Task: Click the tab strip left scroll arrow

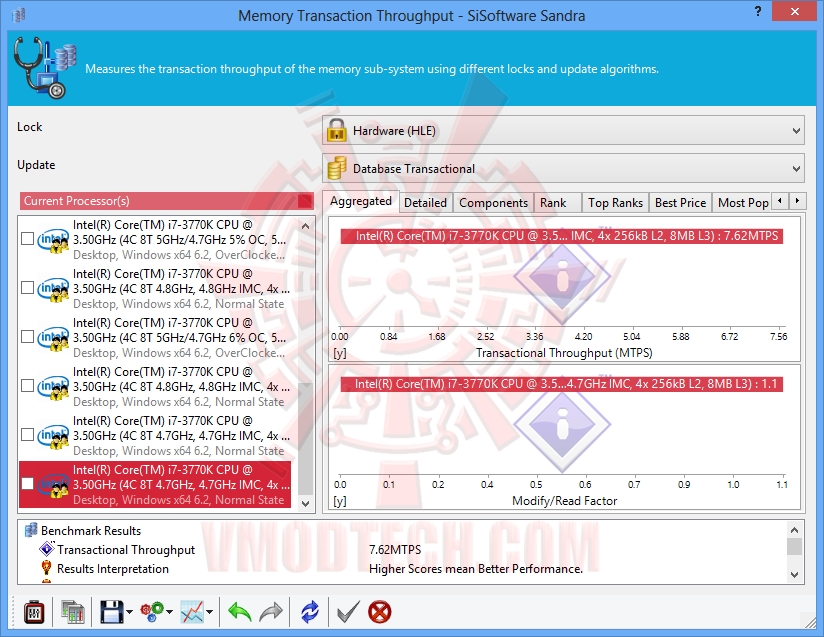Action: click(780, 201)
